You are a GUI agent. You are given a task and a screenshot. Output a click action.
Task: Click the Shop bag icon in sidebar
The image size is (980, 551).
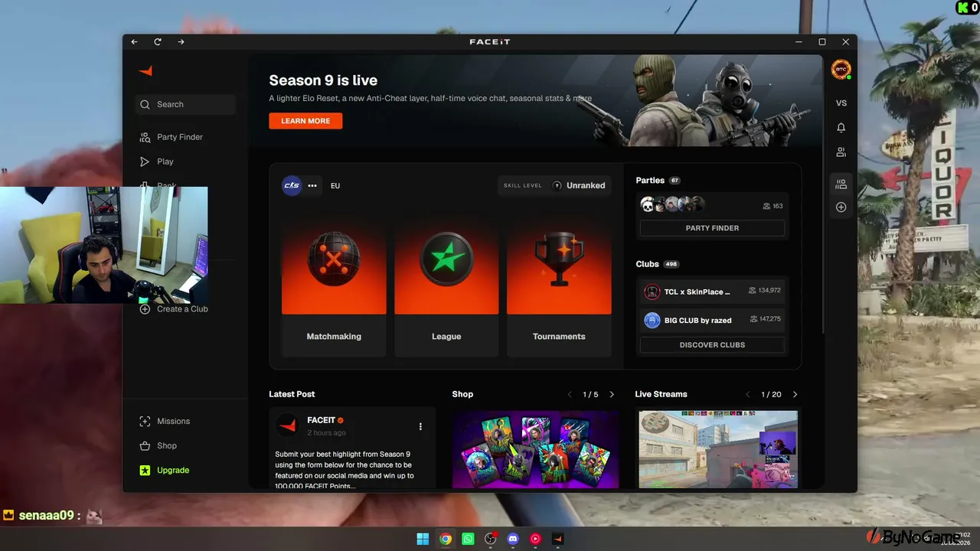tap(145, 446)
